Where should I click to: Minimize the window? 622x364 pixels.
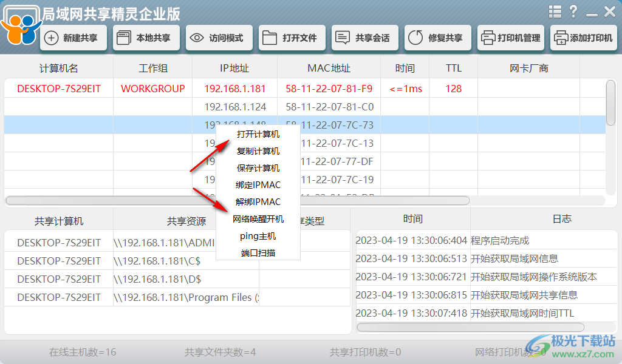(x=592, y=15)
